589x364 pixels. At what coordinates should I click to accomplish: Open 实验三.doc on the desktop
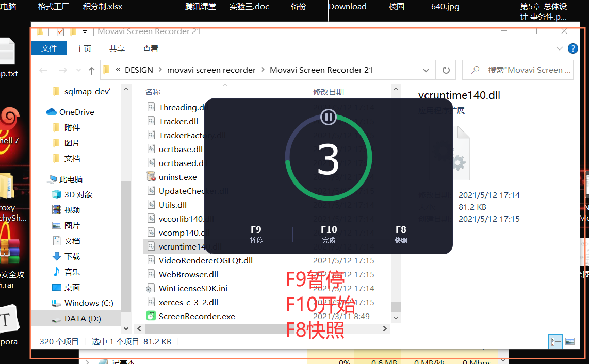(249, 7)
